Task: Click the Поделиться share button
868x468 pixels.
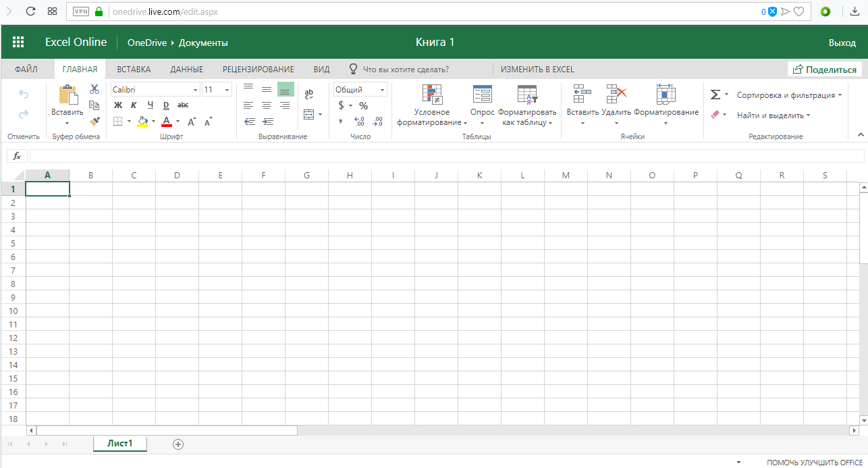Action: 824,69
